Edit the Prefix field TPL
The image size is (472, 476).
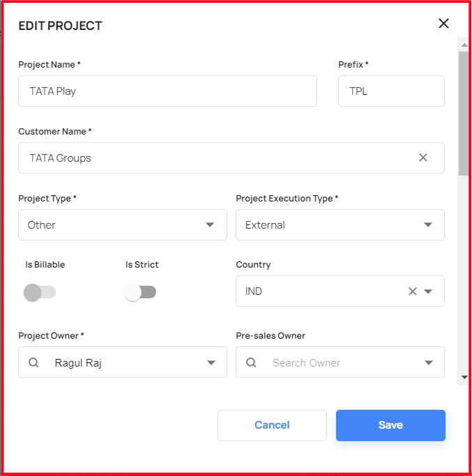pyautogui.click(x=391, y=91)
